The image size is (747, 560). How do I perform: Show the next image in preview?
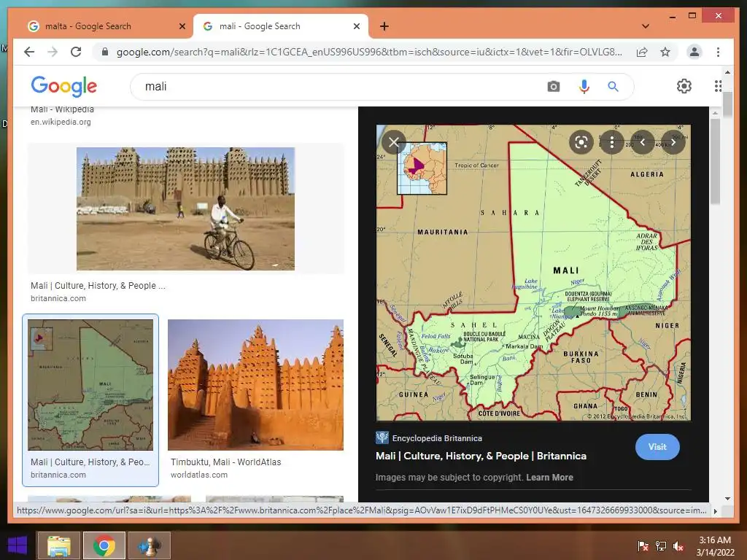tap(673, 142)
